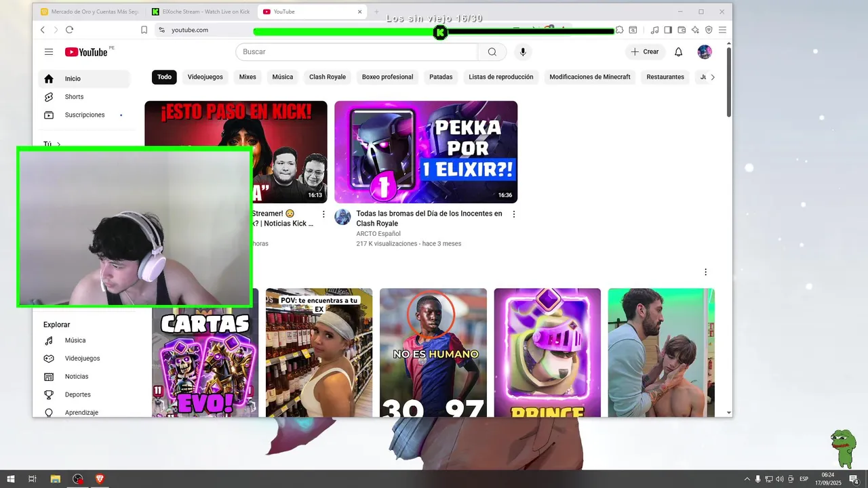Open Suscripciones in the sidebar
868x488 pixels.
[84, 115]
